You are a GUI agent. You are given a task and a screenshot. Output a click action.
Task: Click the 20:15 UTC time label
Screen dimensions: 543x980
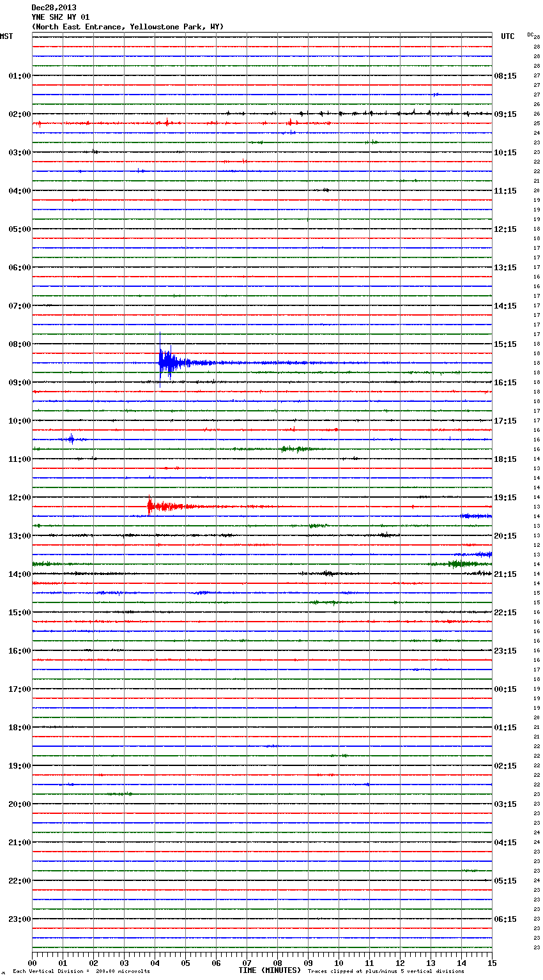click(505, 536)
